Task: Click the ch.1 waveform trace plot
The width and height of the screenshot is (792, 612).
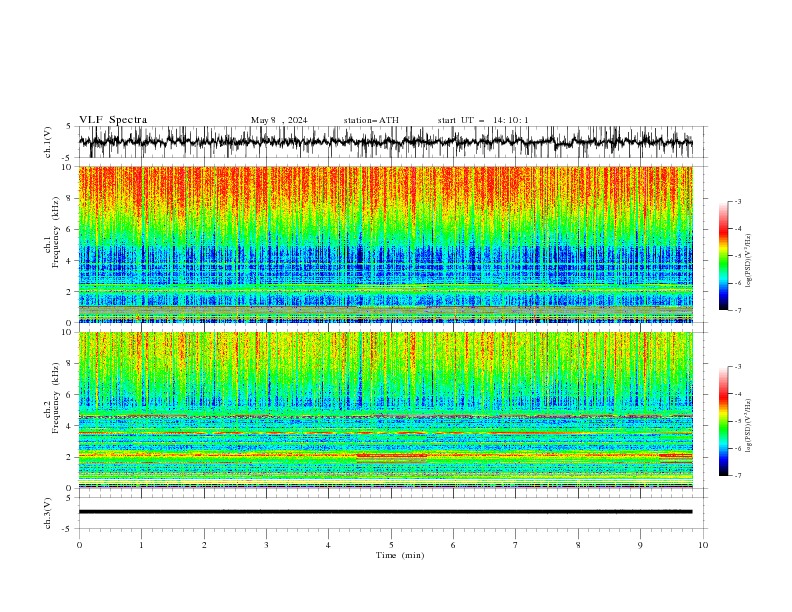Action: (385, 142)
